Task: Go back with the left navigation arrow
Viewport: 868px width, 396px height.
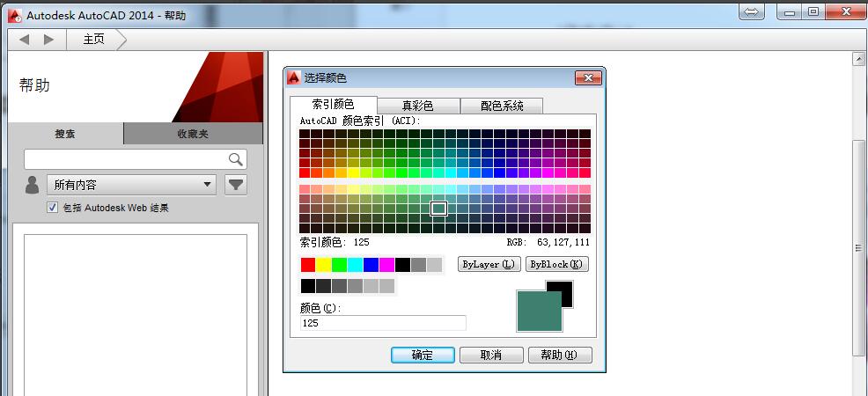Action: click(25, 40)
